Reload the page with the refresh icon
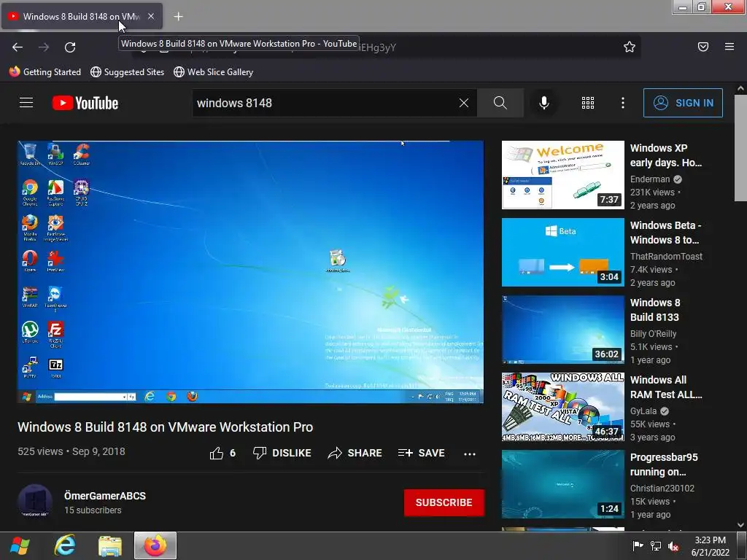The image size is (747, 560). (x=70, y=47)
